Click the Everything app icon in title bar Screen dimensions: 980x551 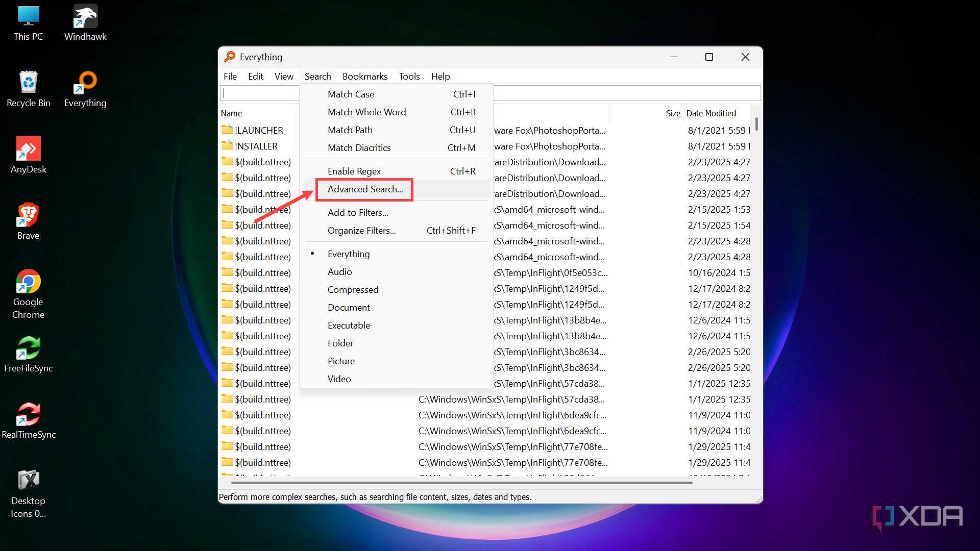click(x=230, y=57)
